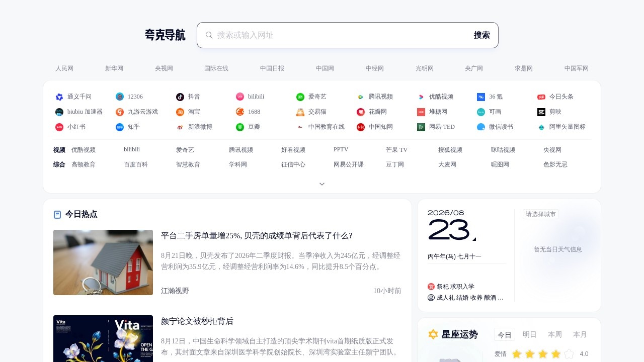Open the 征信中心 link

click(x=293, y=164)
